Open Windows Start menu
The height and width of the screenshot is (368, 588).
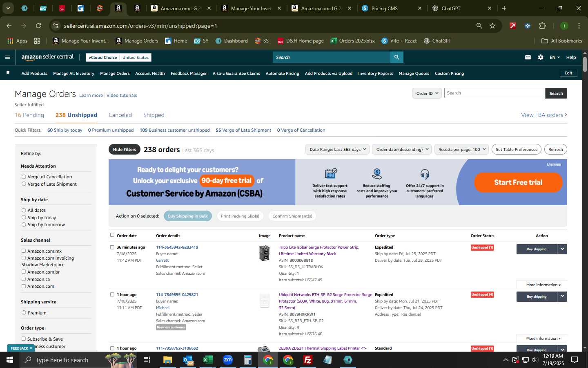coord(10,360)
